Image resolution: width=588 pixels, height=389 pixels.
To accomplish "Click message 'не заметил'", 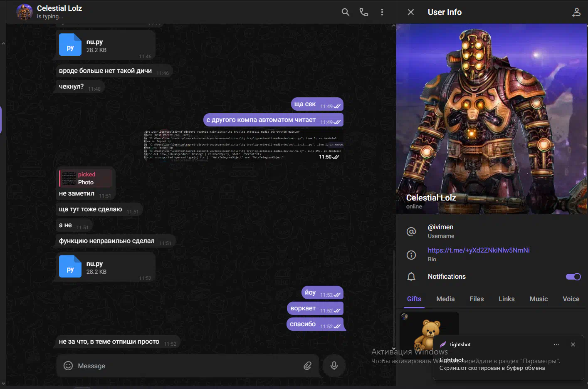I will (77, 193).
